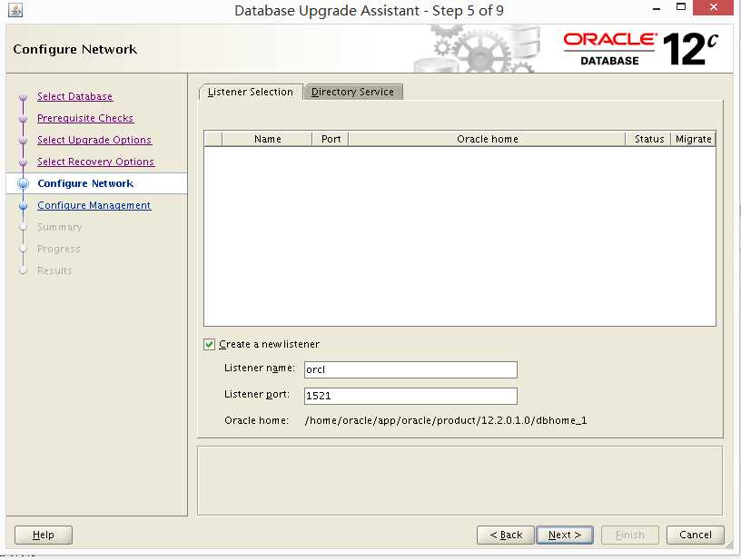Viewport: 741px width, 560px height.
Task: Click the Status column header
Action: coord(649,139)
